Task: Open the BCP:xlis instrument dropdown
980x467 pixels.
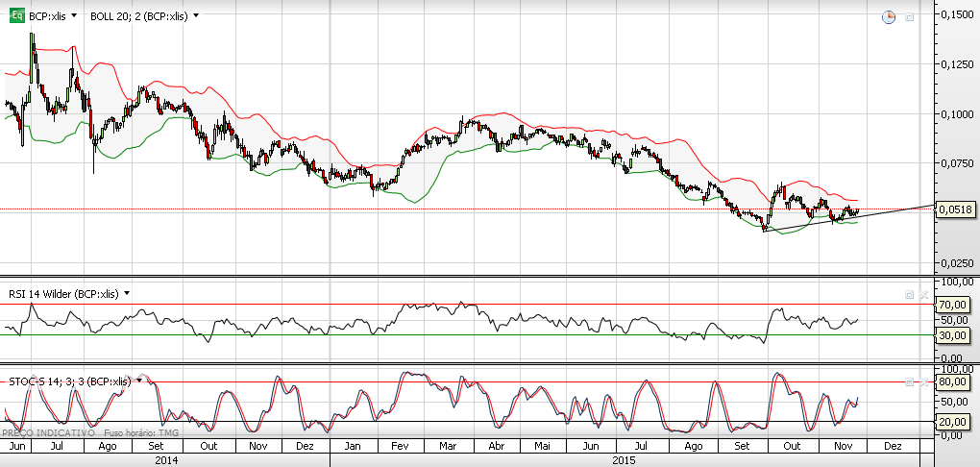Action: click(x=74, y=16)
